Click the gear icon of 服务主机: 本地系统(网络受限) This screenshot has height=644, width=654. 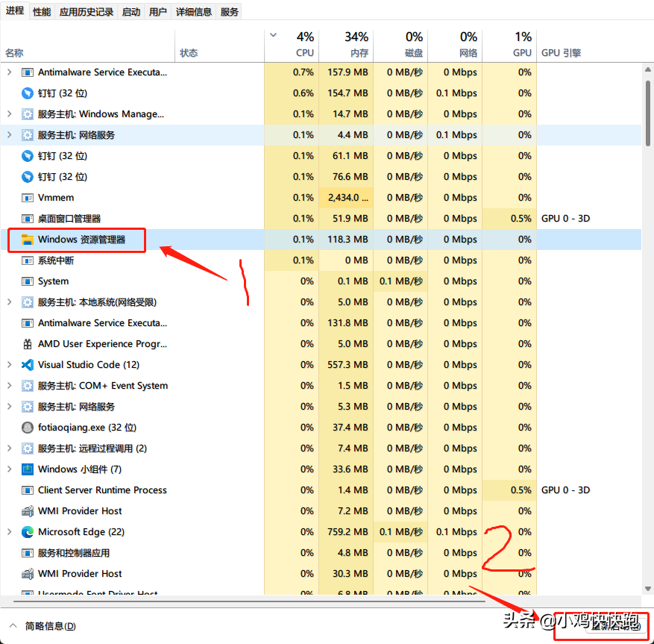[27, 302]
